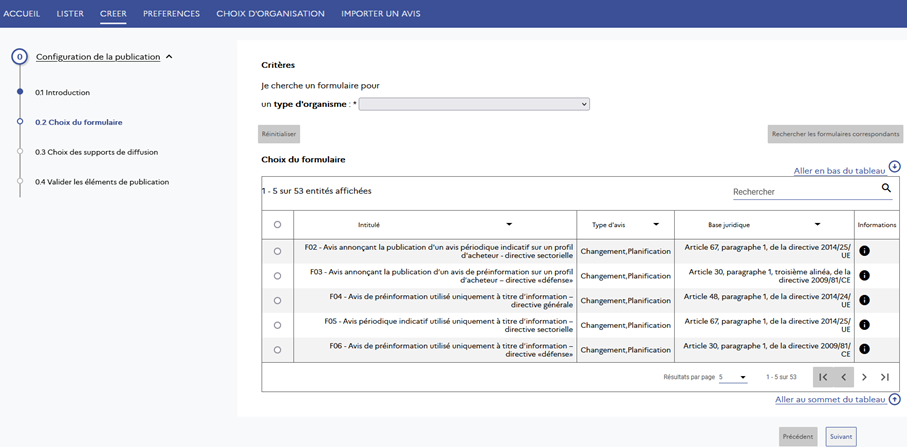Click the F02 form title text

point(438,251)
